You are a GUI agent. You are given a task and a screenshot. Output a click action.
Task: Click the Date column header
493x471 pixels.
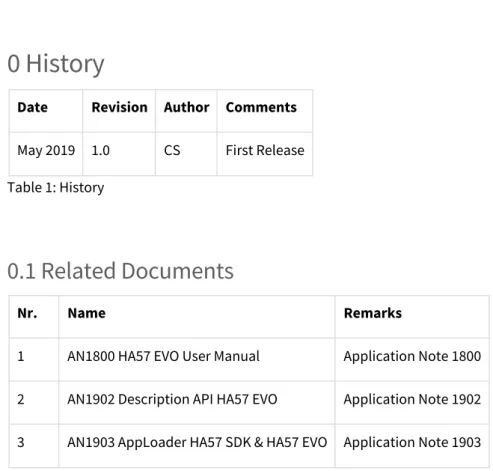click(x=33, y=107)
